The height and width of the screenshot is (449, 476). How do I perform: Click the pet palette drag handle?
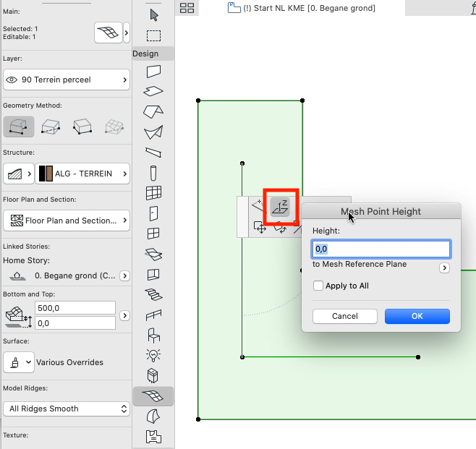tap(242, 217)
